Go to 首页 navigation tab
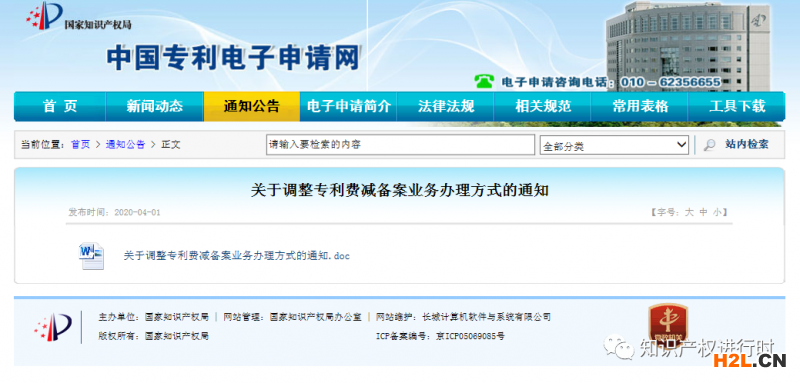 (x=60, y=106)
